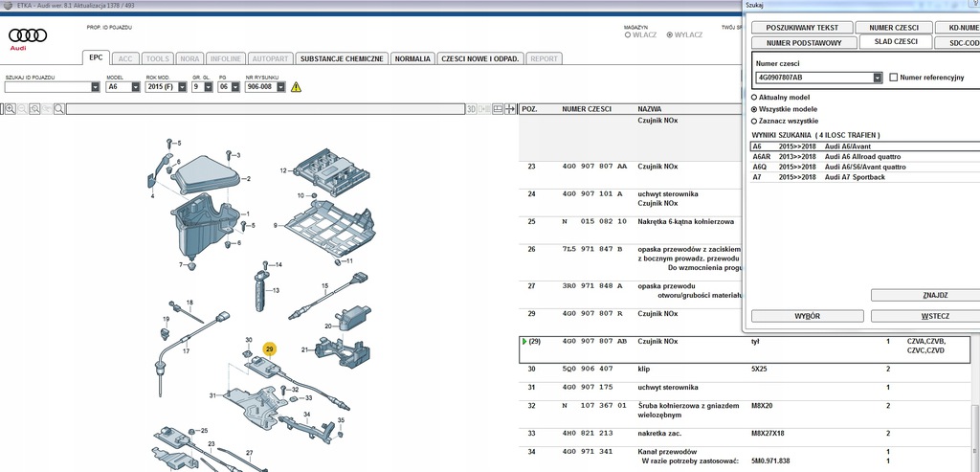Viewport: 980px width, 472px height.
Task: Select result row A6AR Audi A6 Allroad quattro
Action: tap(864, 156)
